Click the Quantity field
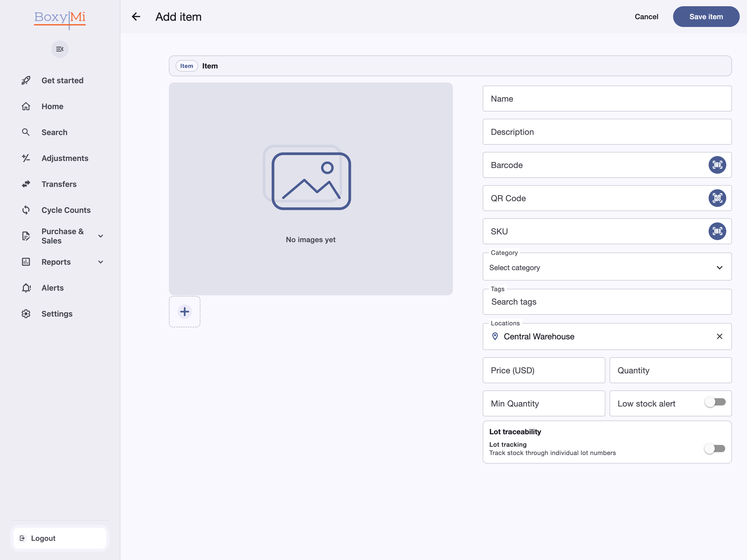This screenshot has height=560, width=747. (671, 371)
